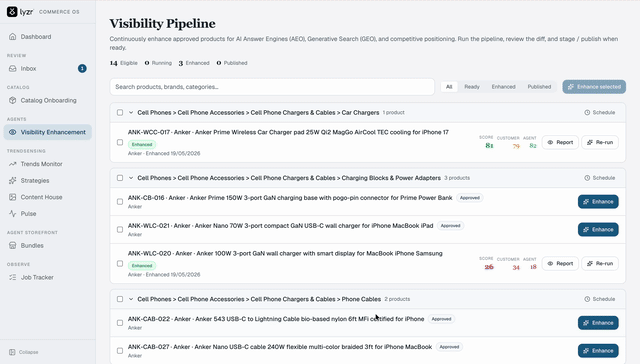Click sparkle icon in Enhance selected button
Image resolution: width=640 pixels, height=364 pixels.
[571, 87]
